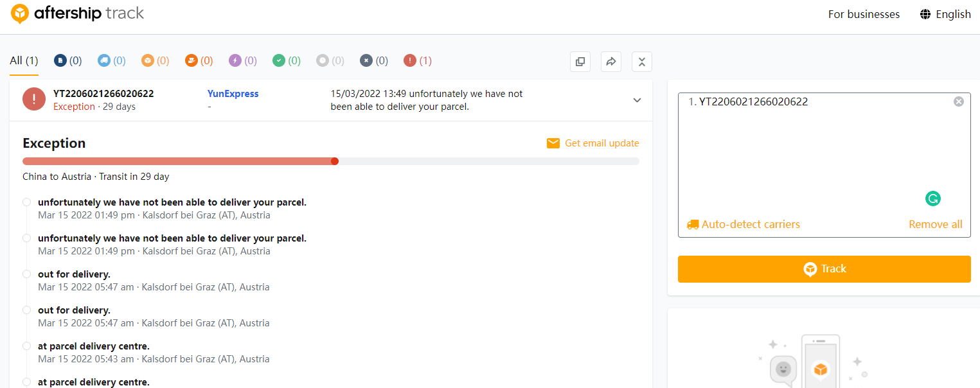
Task: Click the red marker on the progress bar
Action: 335,161
